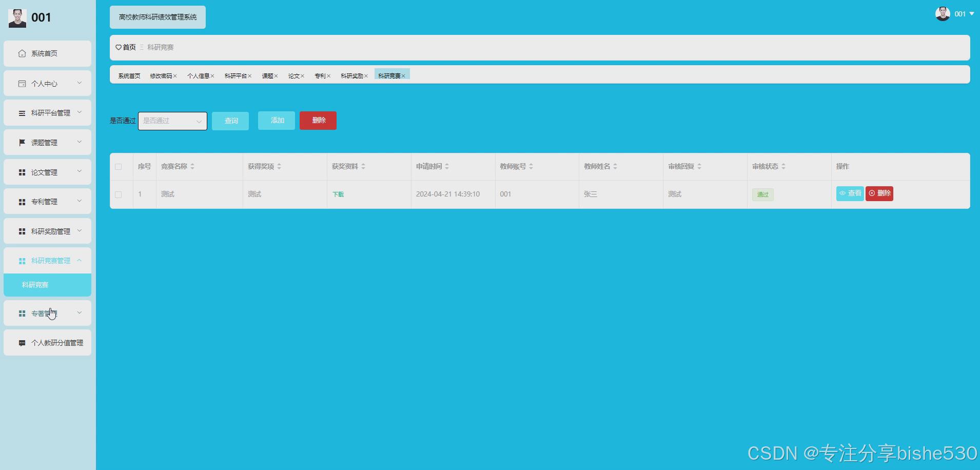The width and height of the screenshot is (980, 470).
Task: Expand the 科研平台管理 menu chevron
Action: pos(80,112)
